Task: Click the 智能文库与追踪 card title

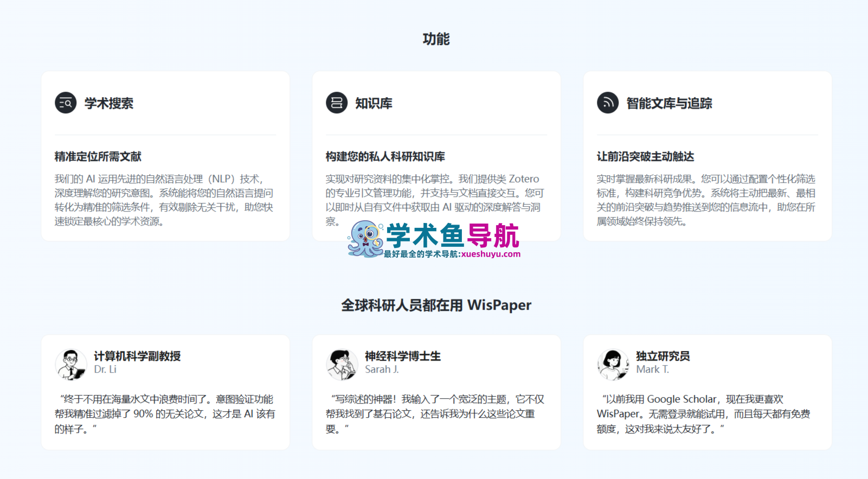Action: [669, 103]
